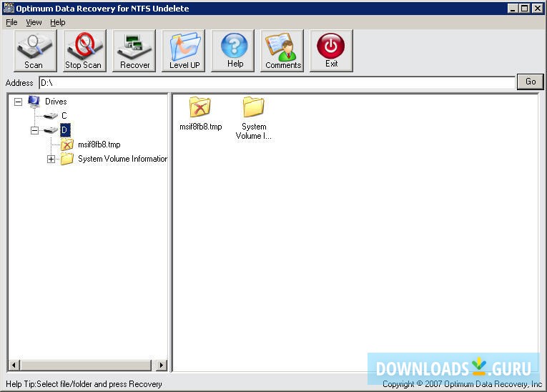Minimize the Optimum Data Recovery window
Screen dimensions: 547x392
512,9
